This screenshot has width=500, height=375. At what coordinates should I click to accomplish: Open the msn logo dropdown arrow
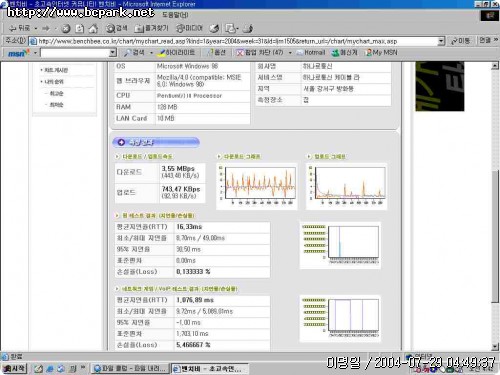[x=35, y=53]
